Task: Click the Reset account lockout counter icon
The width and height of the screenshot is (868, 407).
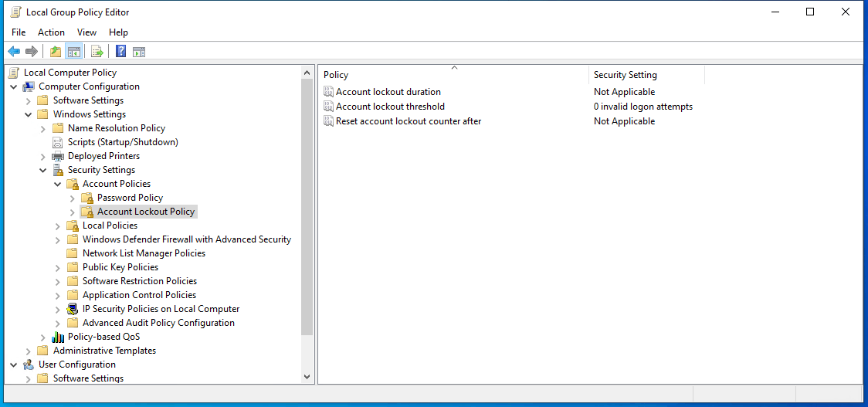Action: (x=328, y=121)
